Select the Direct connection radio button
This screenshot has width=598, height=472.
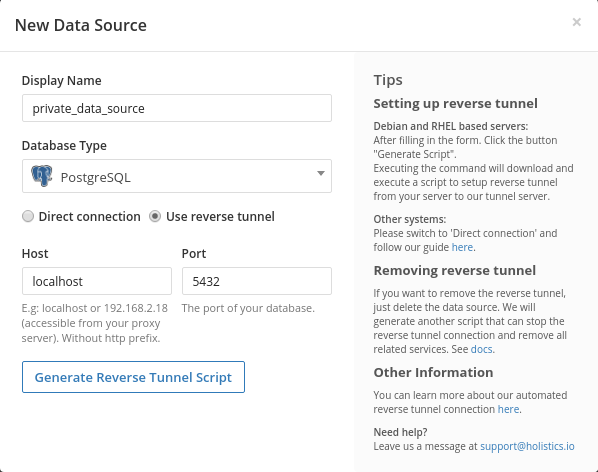tap(28, 217)
